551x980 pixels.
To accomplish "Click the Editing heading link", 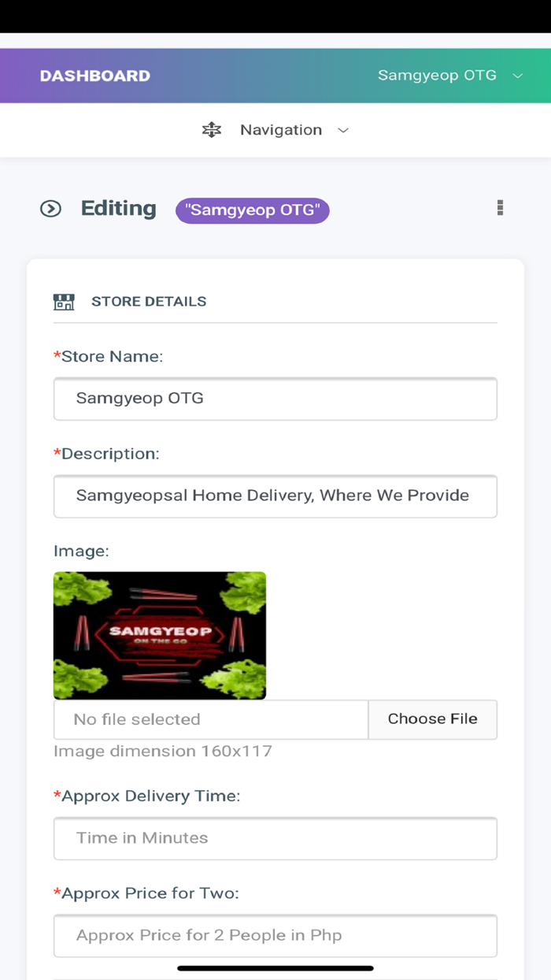I will pos(118,208).
